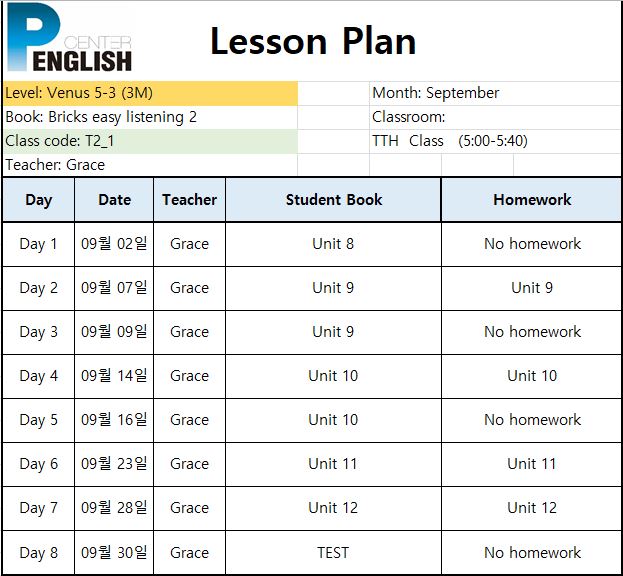Click the P English Center logo
This screenshot has width=623, height=576.
point(70,38)
